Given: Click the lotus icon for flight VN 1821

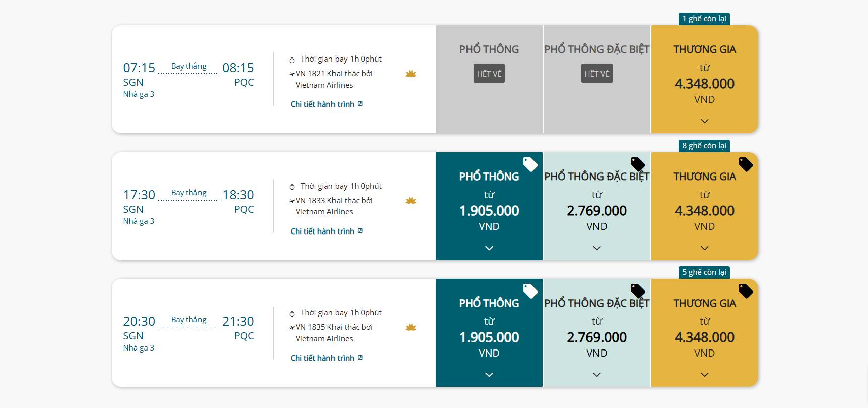Looking at the screenshot, I should click(411, 74).
